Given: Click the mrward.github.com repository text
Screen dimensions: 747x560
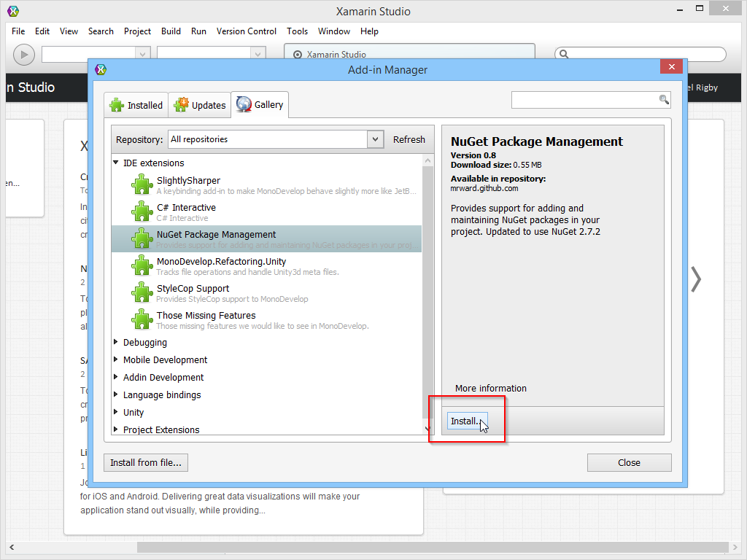Looking at the screenshot, I should (x=484, y=189).
